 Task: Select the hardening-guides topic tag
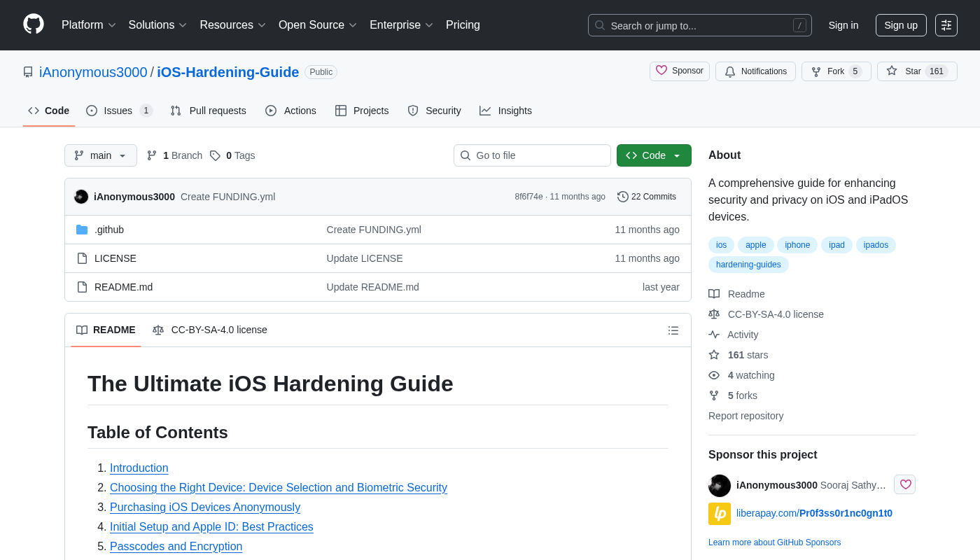pyautogui.click(x=748, y=265)
